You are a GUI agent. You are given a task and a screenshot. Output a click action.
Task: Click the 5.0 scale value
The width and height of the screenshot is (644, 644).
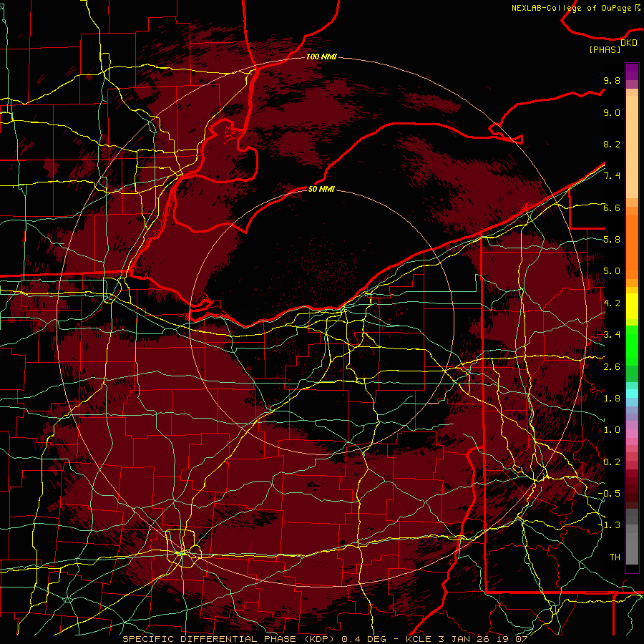tap(612, 271)
